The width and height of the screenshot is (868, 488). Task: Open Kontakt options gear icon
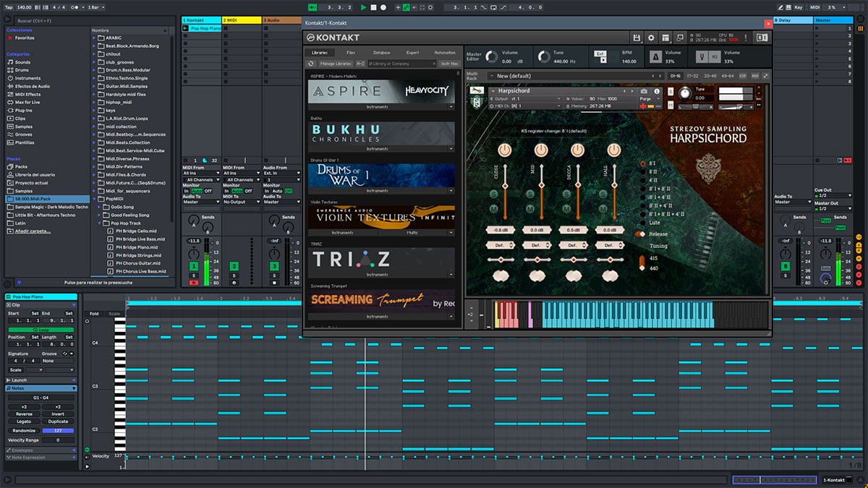[x=651, y=38]
